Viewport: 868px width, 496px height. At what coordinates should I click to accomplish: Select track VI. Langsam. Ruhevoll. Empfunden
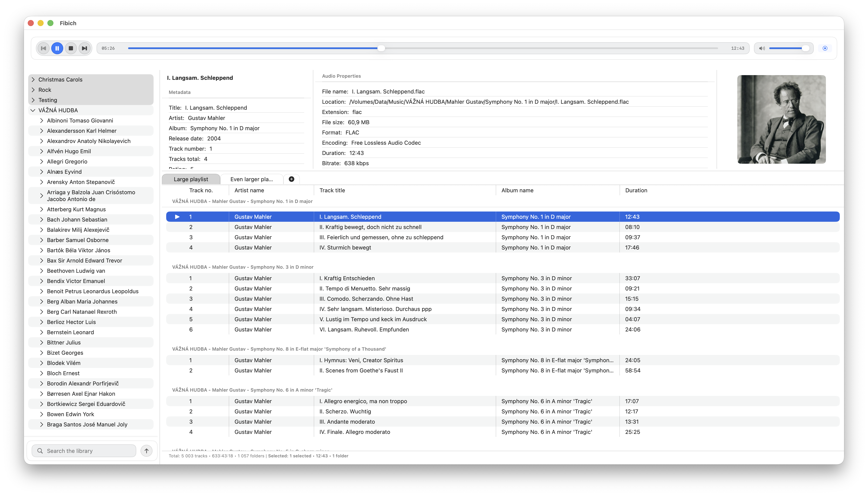(503, 329)
